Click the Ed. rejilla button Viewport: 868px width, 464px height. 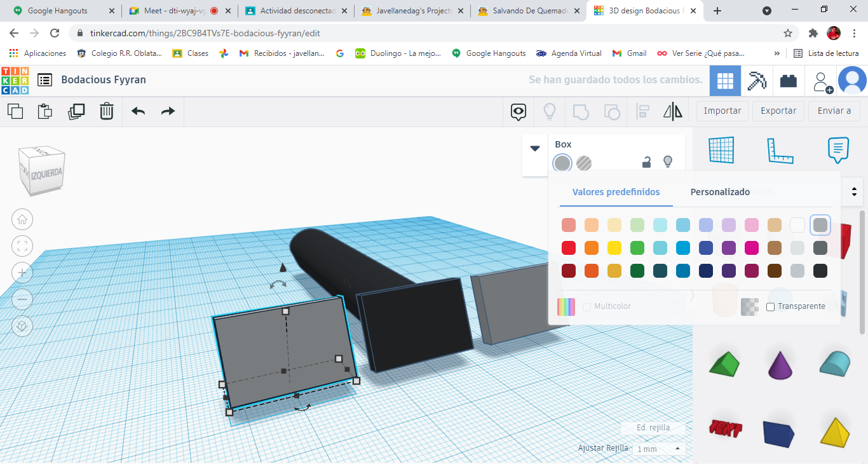coord(653,428)
